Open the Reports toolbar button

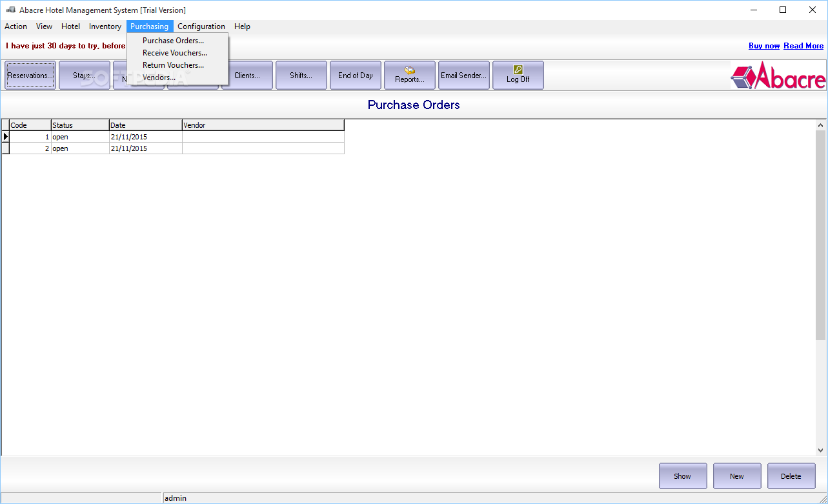[410, 75]
